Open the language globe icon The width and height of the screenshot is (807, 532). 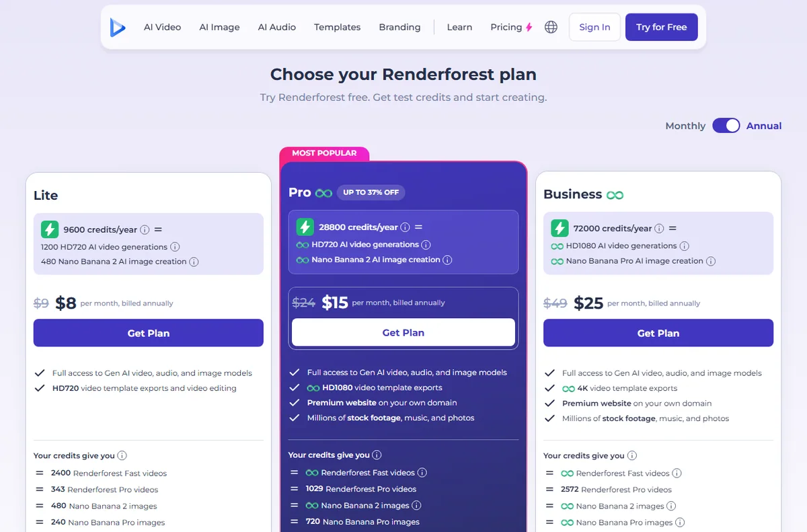[x=551, y=27]
